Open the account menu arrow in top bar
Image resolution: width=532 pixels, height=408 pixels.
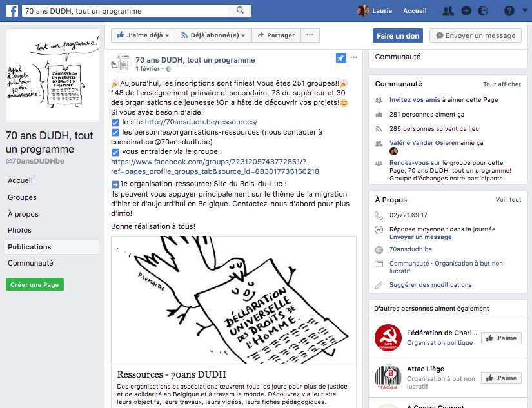525,10
